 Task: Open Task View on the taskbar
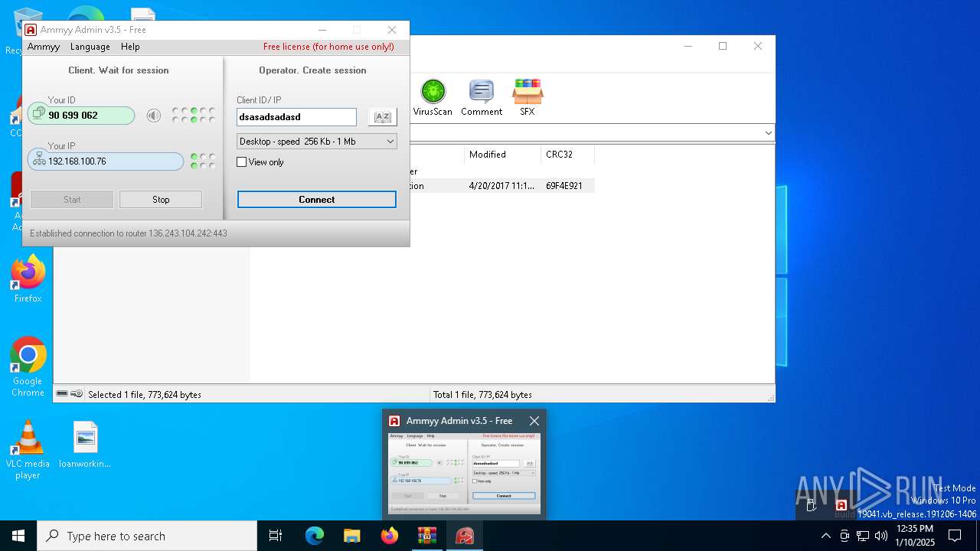[x=276, y=536]
